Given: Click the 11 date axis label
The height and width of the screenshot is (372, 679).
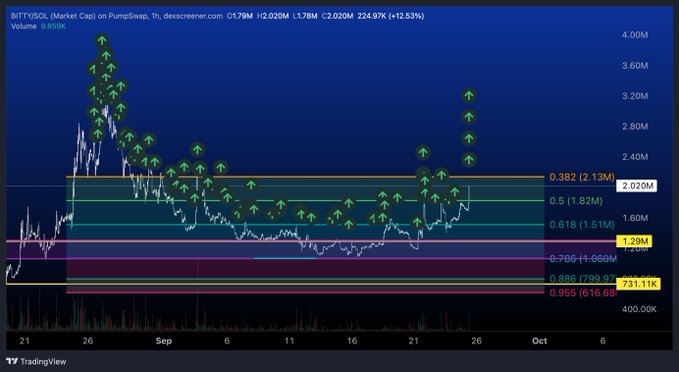Looking at the screenshot, I should (289, 341).
